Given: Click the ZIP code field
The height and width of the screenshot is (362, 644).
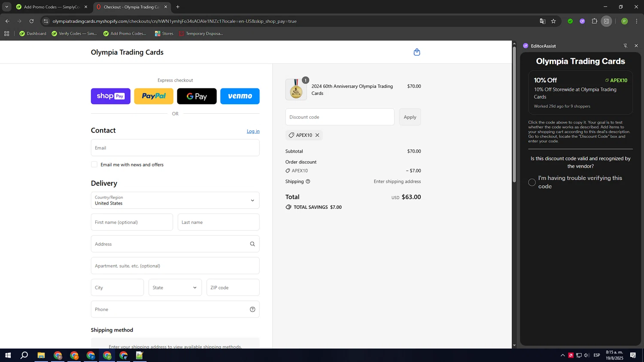Looking at the screenshot, I should click(x=233, y=287).
